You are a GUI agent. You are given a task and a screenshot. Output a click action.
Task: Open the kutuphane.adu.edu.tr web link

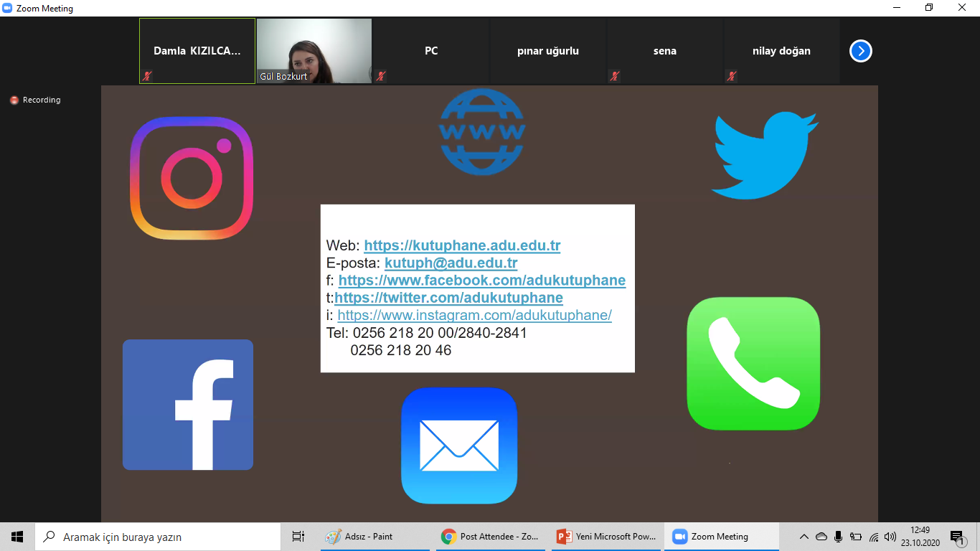462,245
